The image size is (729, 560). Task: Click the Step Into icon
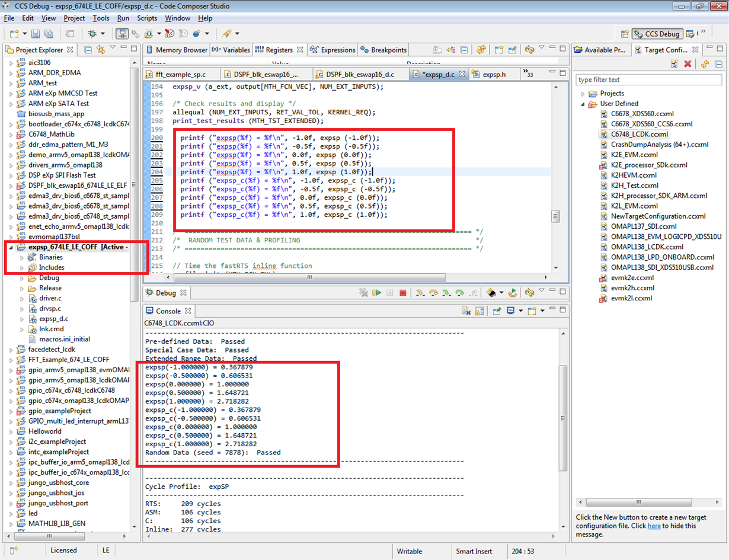[420, 293]
